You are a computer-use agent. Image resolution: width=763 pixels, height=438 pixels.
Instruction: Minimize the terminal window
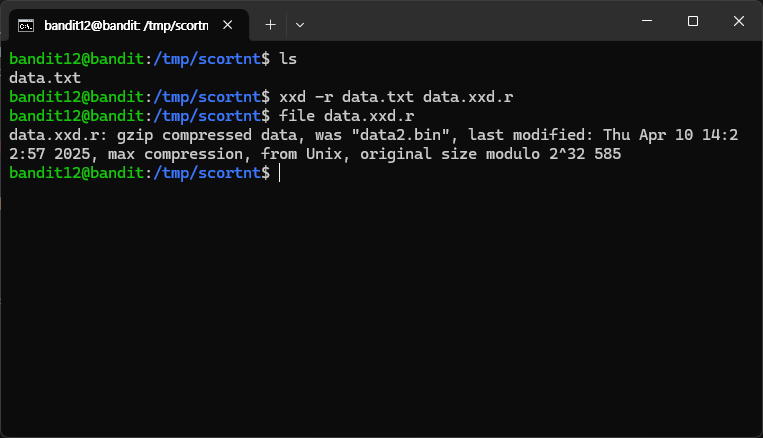click(x=647, y=21)
